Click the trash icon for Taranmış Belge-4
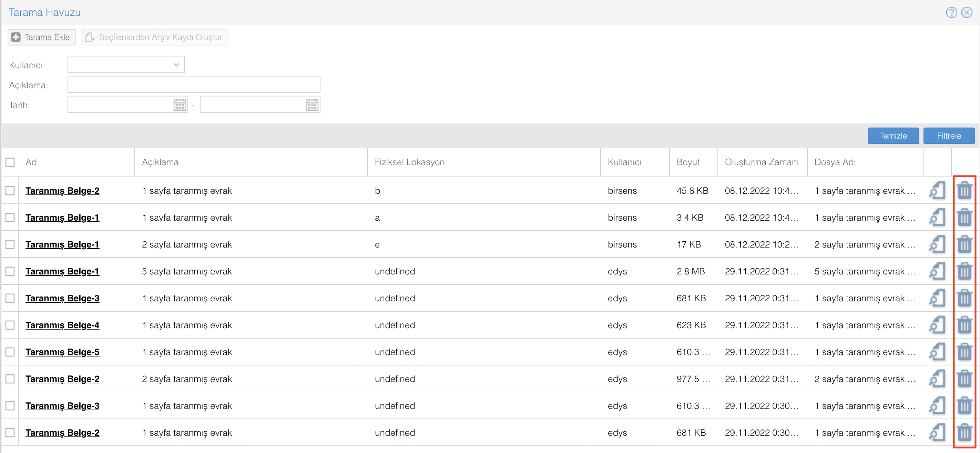Screen dimensions: 980x453 (964, 325)
